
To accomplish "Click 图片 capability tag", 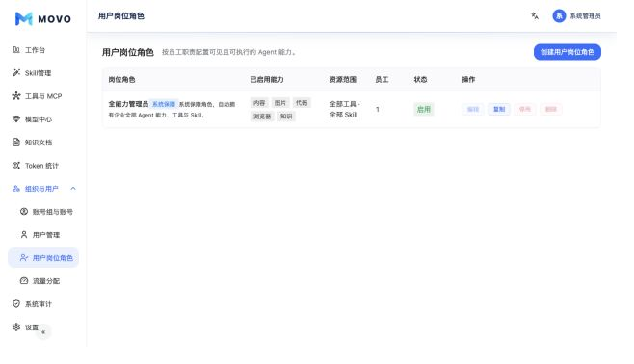I will [280, 103].
